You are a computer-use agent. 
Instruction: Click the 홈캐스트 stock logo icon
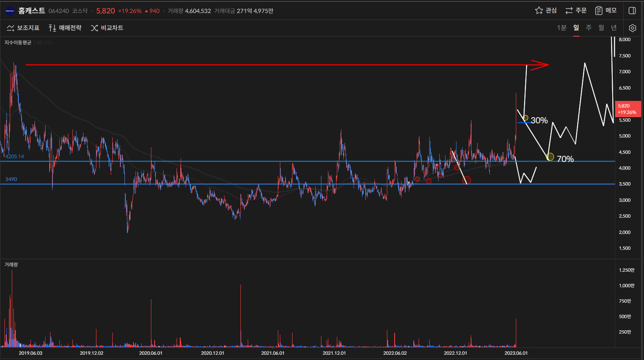(x=10, y=11)
